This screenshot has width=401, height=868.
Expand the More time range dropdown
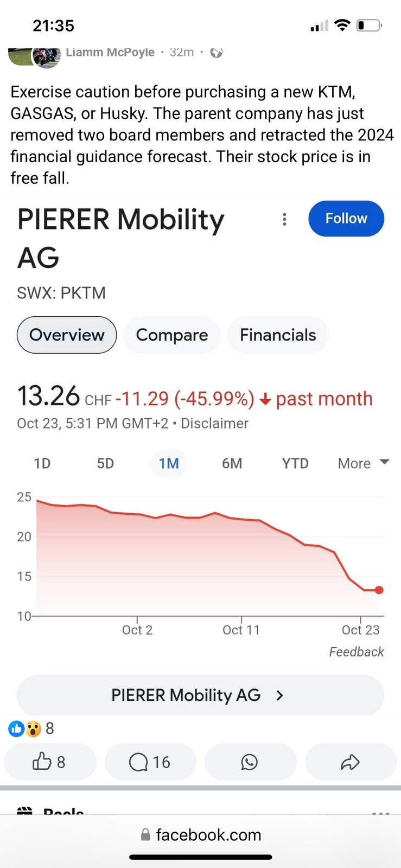[363, 463]
